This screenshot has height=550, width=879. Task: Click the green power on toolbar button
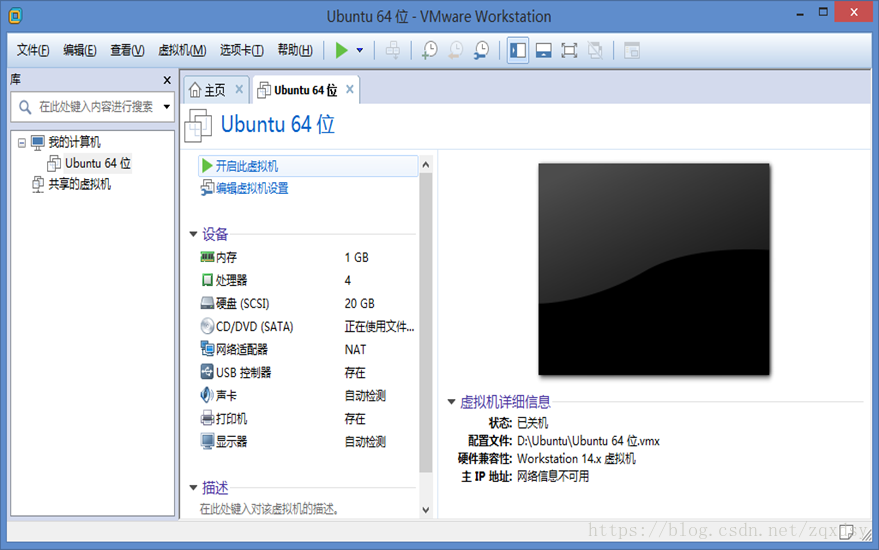(341, 50)
